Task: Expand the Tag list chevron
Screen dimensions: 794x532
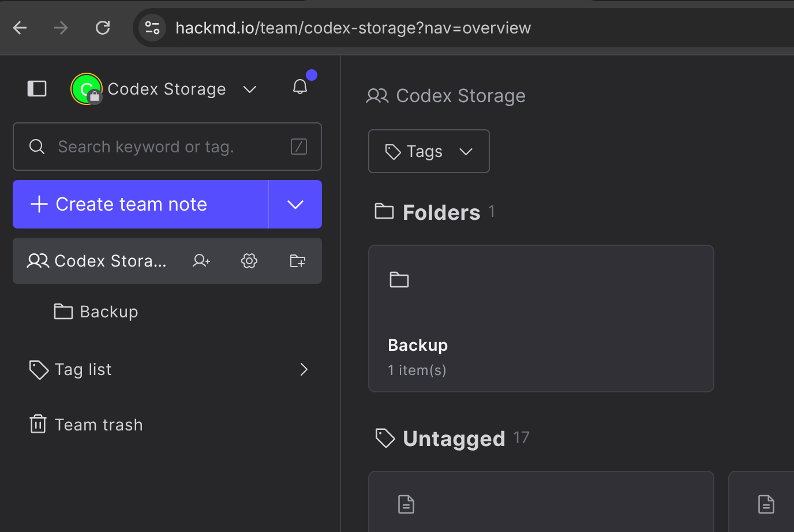Action: click(x=304, y=369)
